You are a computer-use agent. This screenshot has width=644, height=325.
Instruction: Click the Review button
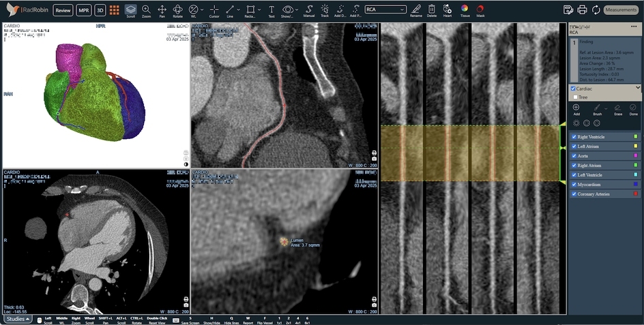[x=63, y=10]
